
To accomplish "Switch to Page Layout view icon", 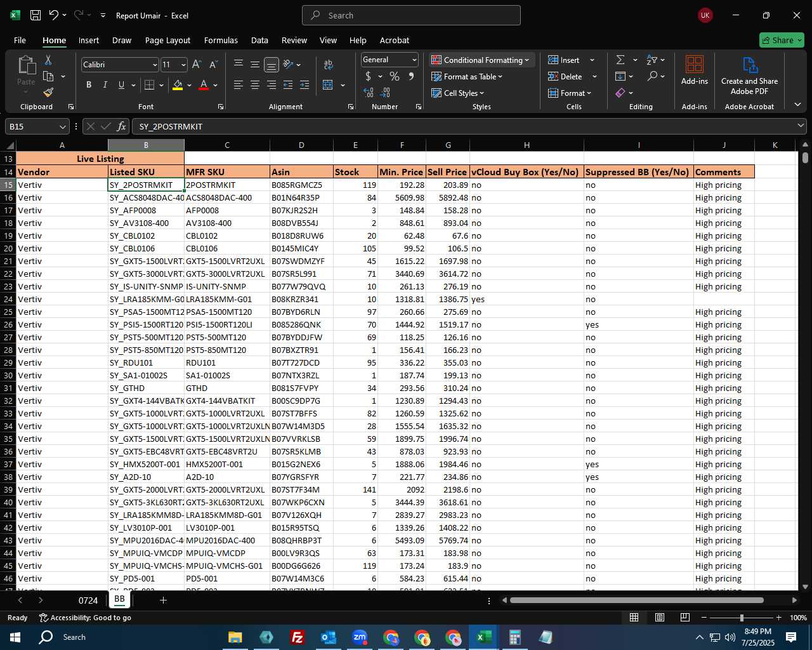I will tap(660, 618).
